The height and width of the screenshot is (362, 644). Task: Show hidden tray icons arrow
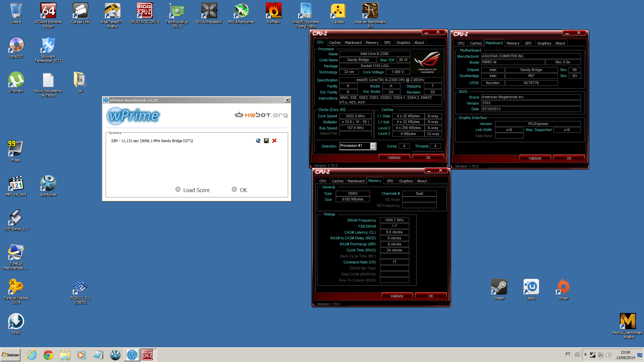coord(585,355)
